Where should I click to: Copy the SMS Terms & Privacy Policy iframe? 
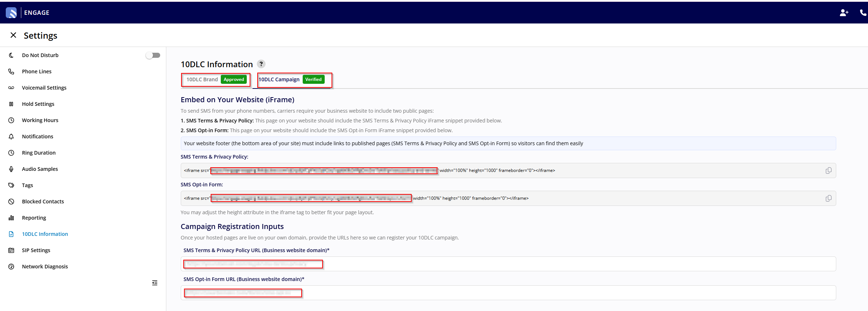[828, 170]
